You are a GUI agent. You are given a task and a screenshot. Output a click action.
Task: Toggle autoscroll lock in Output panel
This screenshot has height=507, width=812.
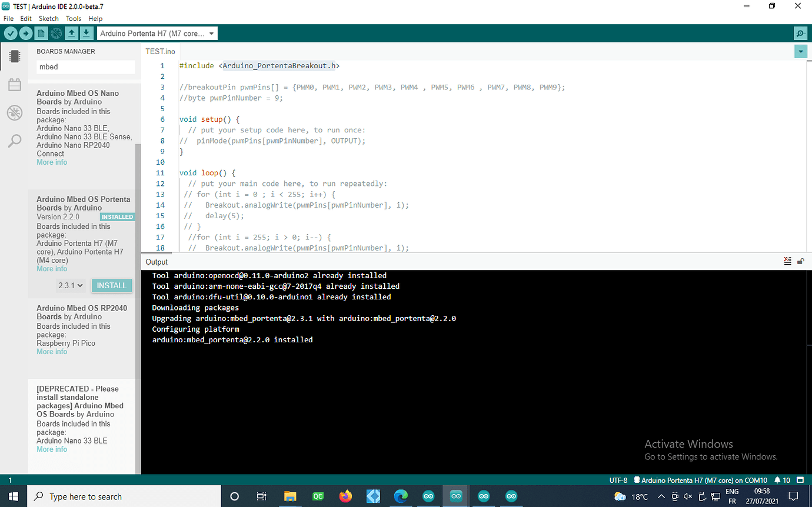pyautogui.click(x=800, y=261)
